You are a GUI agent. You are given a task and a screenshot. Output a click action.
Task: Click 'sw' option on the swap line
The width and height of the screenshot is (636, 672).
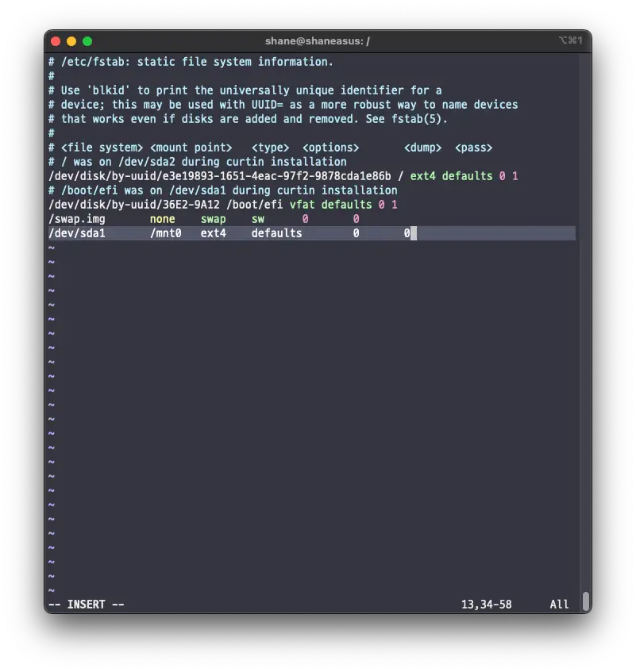(258, 219)
